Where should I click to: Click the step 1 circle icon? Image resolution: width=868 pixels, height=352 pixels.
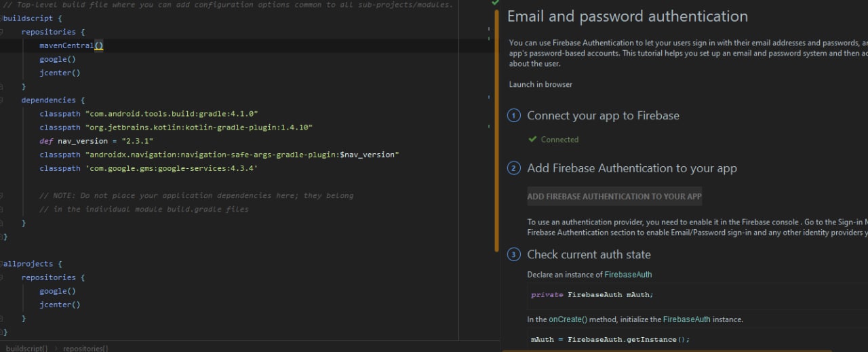point(514,116)
